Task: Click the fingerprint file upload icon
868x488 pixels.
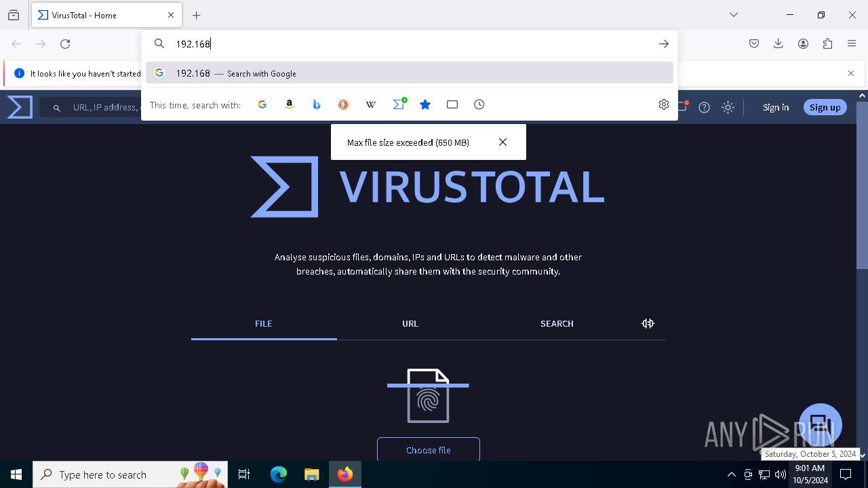Action: [428, 396]
